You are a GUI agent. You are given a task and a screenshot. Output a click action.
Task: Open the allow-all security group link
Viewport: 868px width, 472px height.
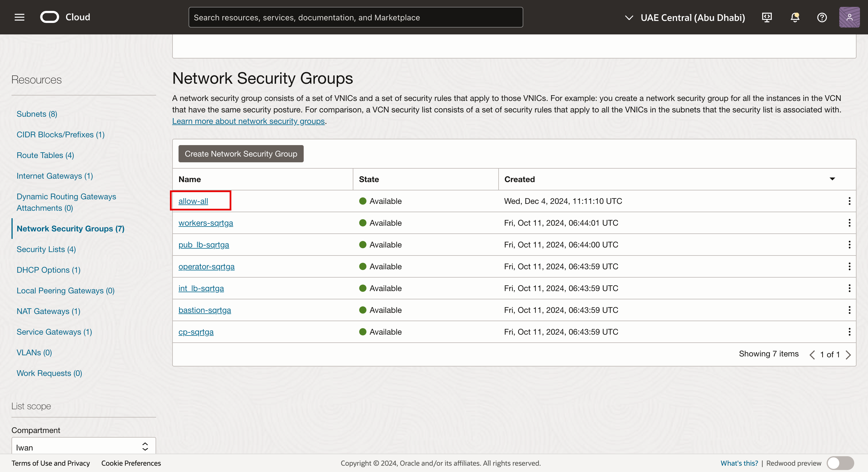click(x=193, y=201)
